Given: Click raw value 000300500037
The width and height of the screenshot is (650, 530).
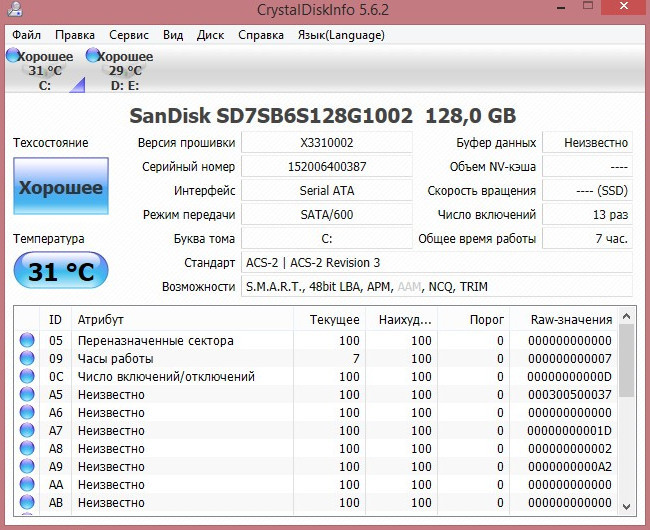Looking at the screenshot, I should point(570,394).
